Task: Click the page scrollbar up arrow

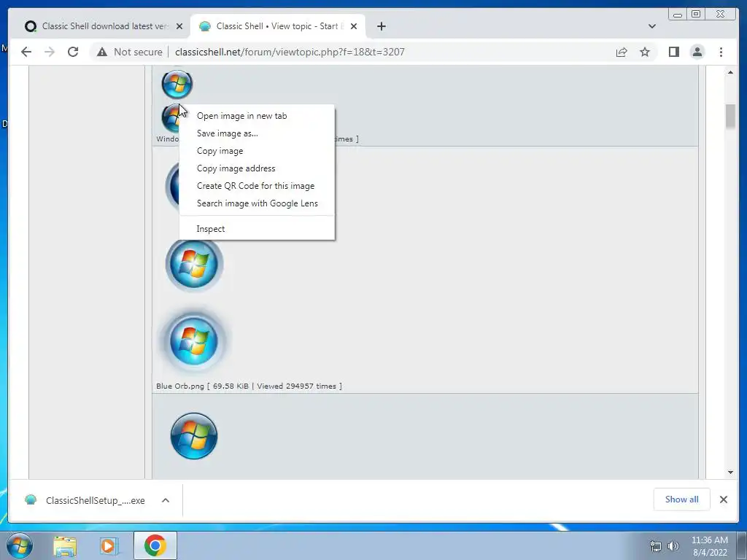Action: point(730,72)
